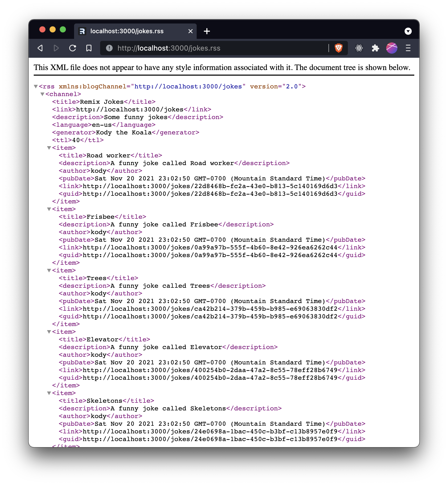Image resolution: width=448 pixels, height=485 pixels.
Task: Reload the jokes.rss page
Action: click(x=73, y=48)
